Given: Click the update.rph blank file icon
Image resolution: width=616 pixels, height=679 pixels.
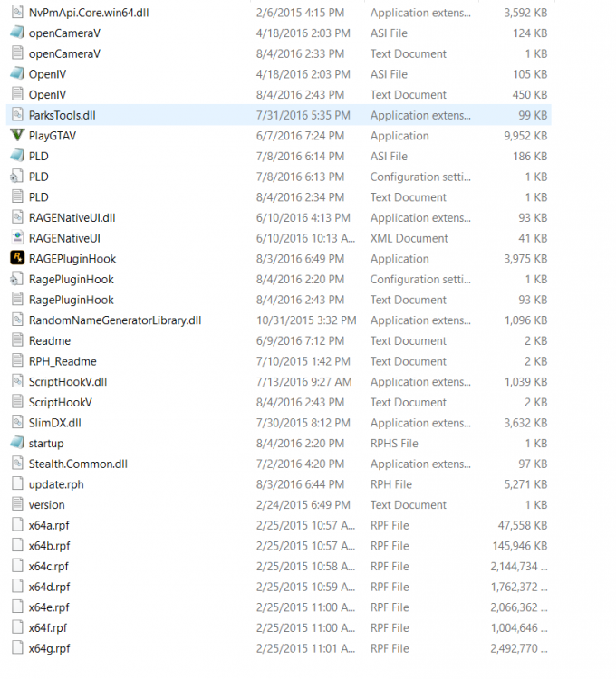Looking at the screenshot, I should coord(17,483).
